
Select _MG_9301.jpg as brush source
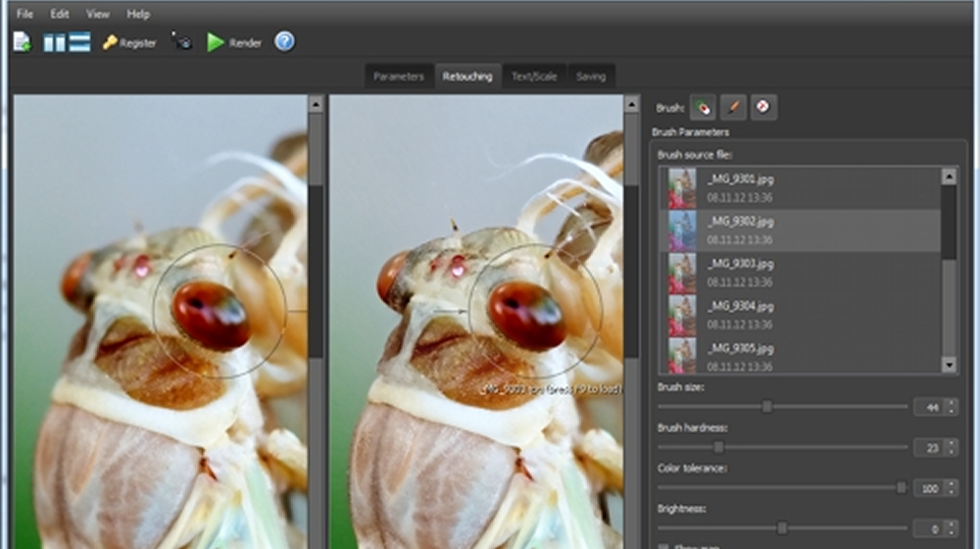tap(801, 188)
